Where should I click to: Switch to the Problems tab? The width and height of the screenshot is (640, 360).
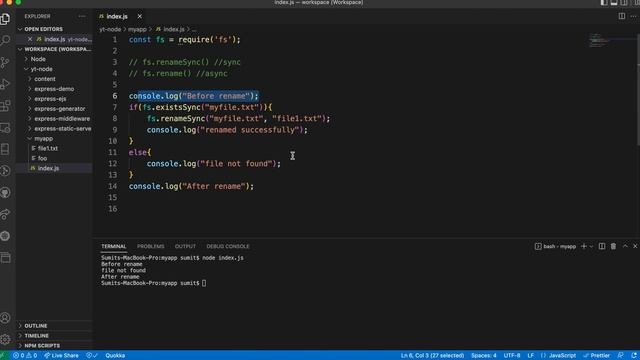[x=151, y=246]
